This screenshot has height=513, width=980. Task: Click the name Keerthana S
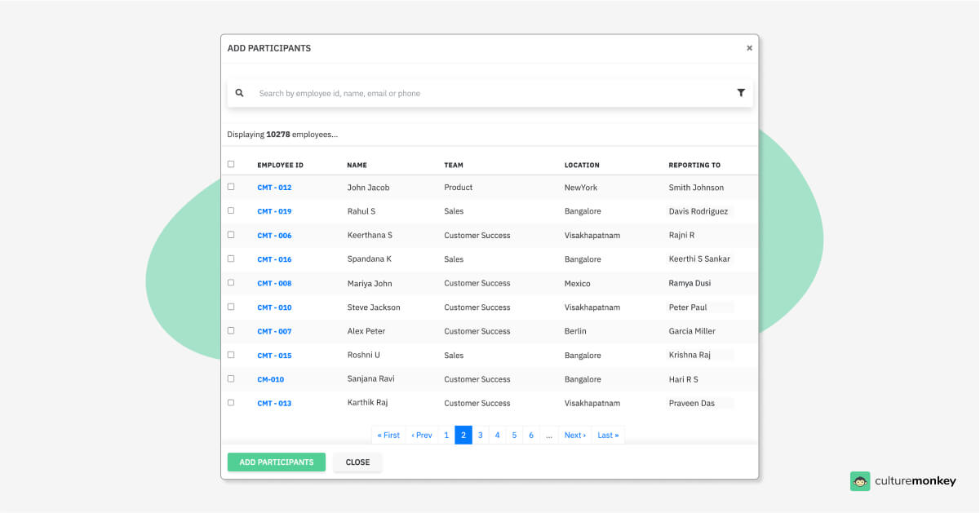[x=370, y=235]
